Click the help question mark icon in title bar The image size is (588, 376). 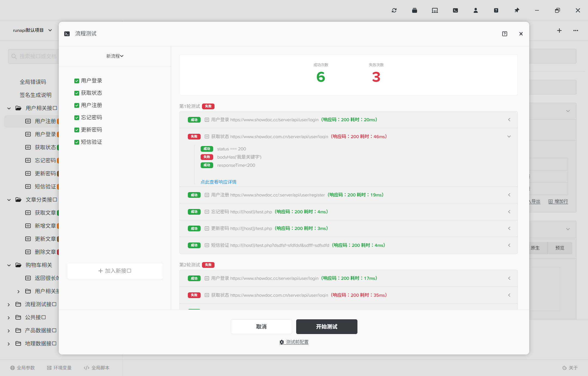[496, 10]
